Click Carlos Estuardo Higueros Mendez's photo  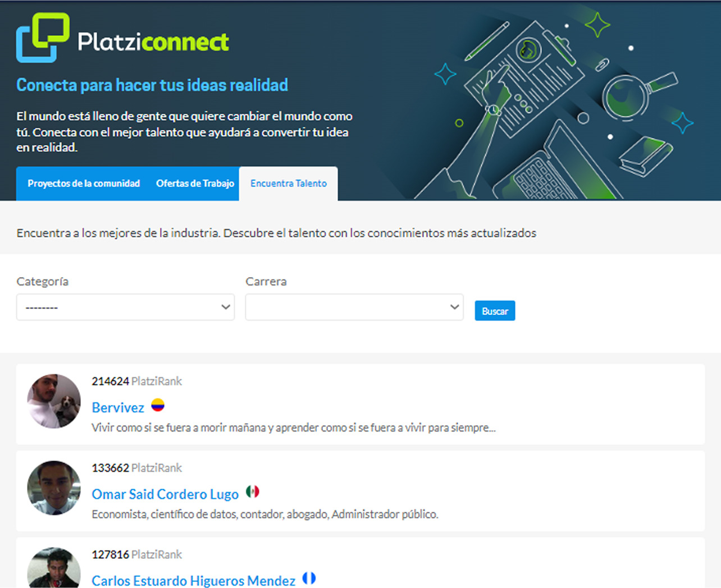[x=54, y=568]
